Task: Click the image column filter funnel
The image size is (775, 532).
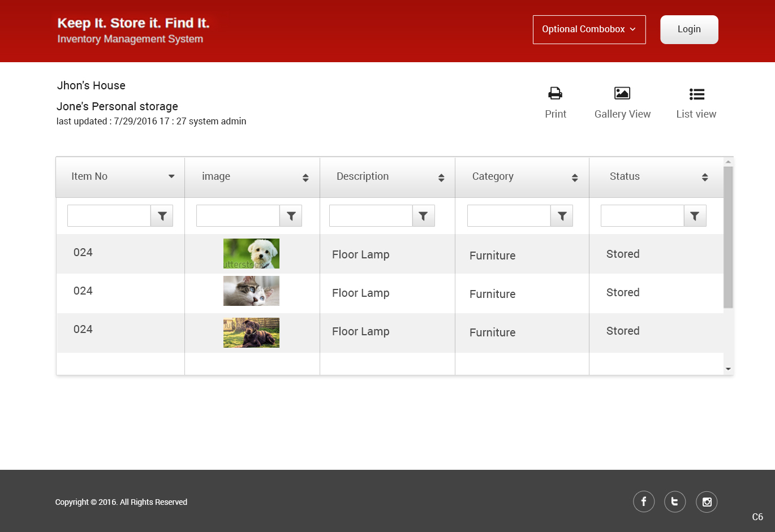Action: 291,216
